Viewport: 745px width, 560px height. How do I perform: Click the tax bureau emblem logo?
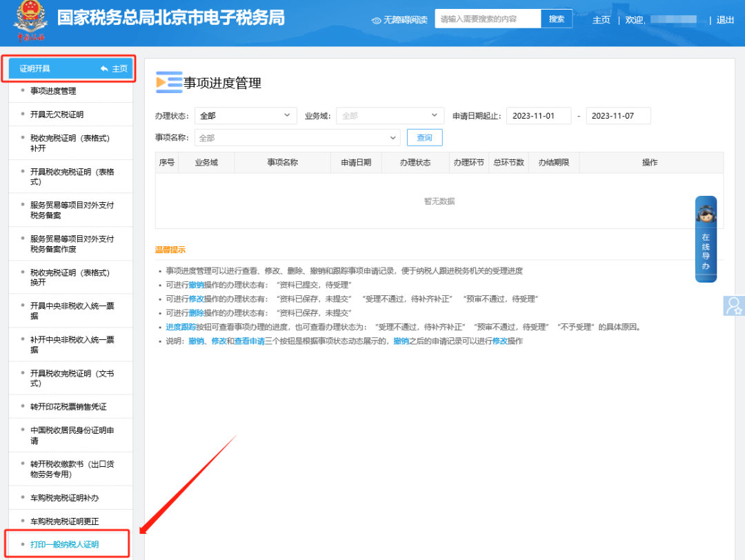click(x=28, y=21)
